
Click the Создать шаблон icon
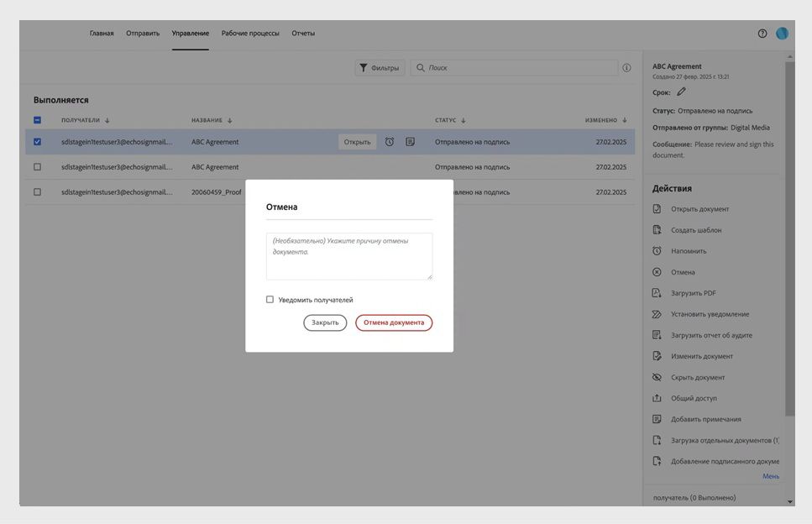(x=657, y=230)
